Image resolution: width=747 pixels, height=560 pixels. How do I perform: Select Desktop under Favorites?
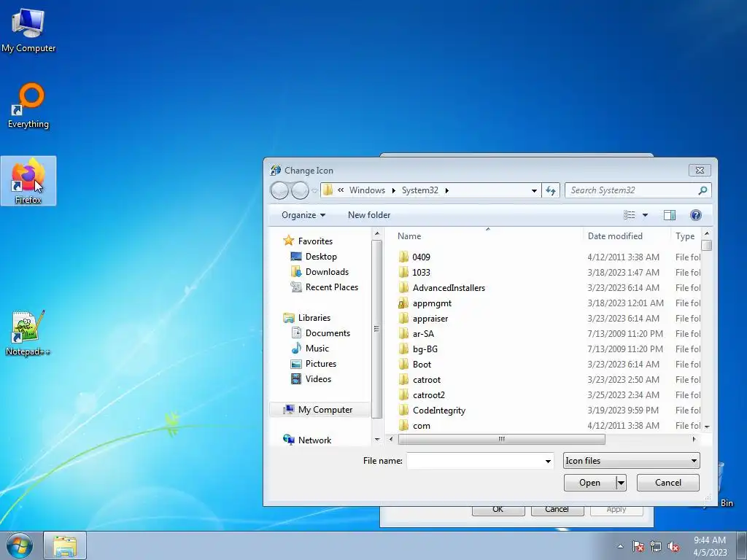point(314,256)
